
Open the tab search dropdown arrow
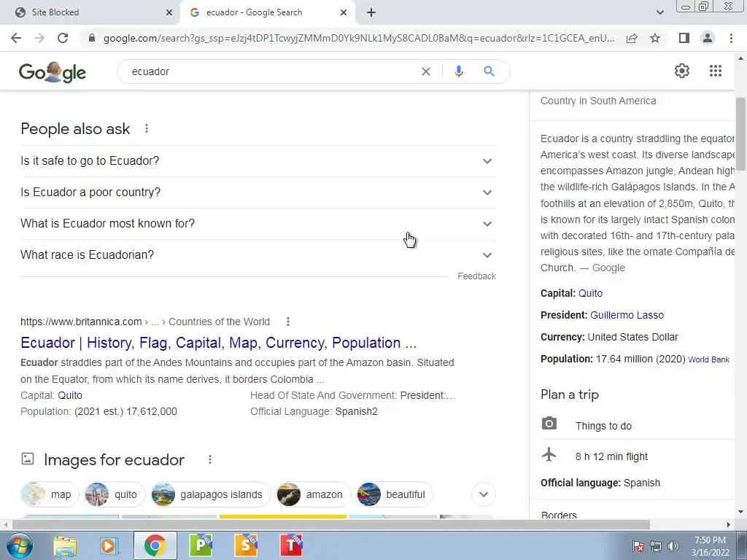click(659, 12)
